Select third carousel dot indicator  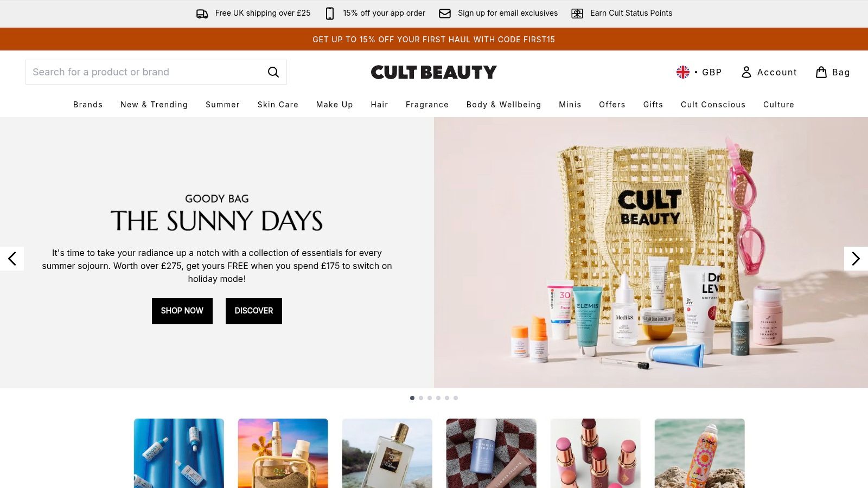click(430, 398)
